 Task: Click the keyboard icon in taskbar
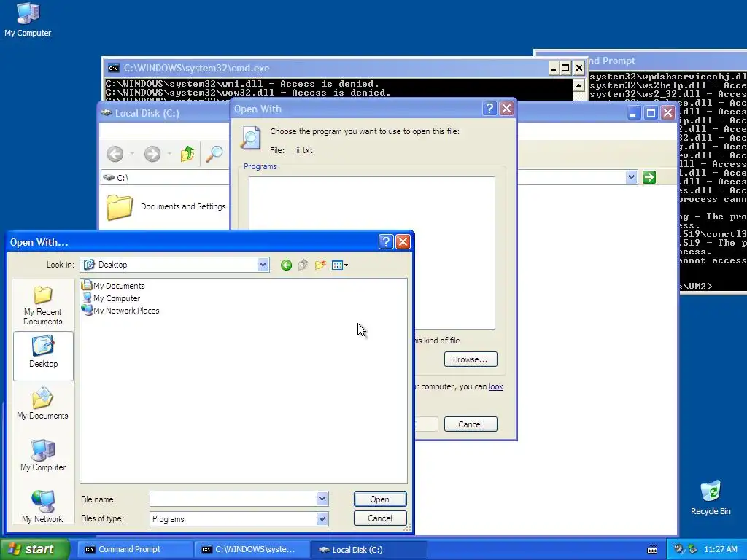coord(652,550)
